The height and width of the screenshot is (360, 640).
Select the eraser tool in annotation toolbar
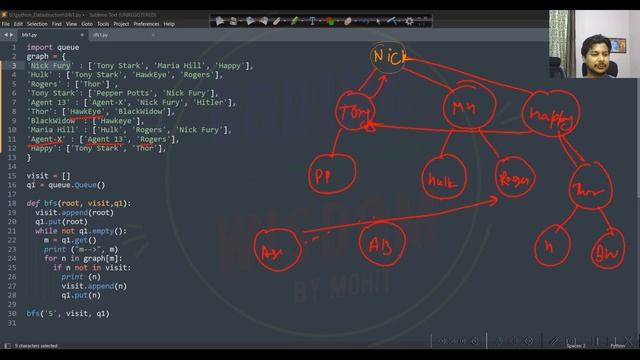click(x=348, y=21)
